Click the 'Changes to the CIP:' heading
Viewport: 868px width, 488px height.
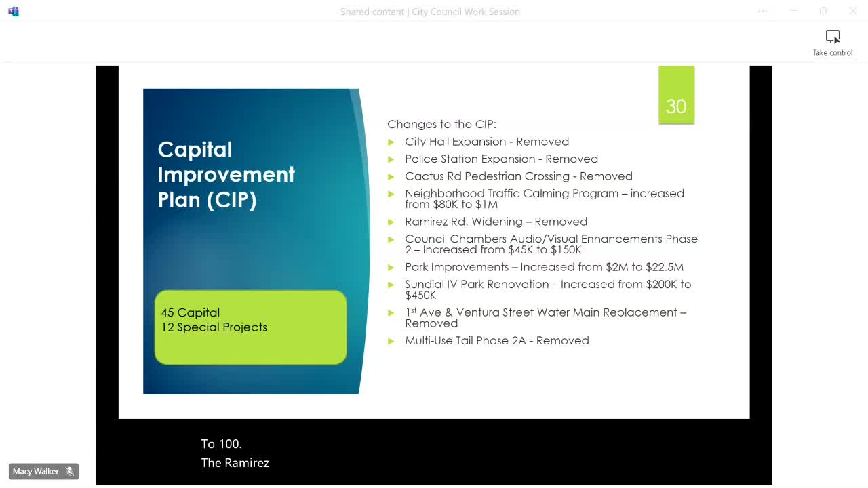441,124
